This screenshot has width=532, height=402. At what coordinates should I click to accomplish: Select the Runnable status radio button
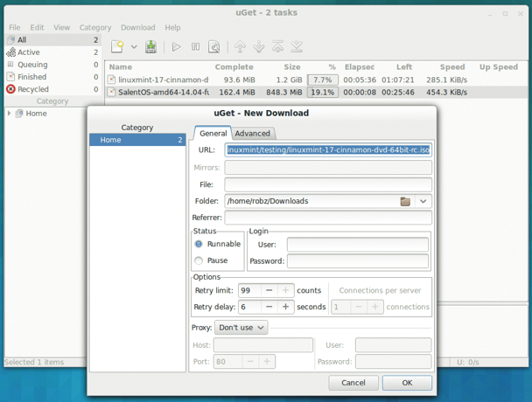point(199,244)
